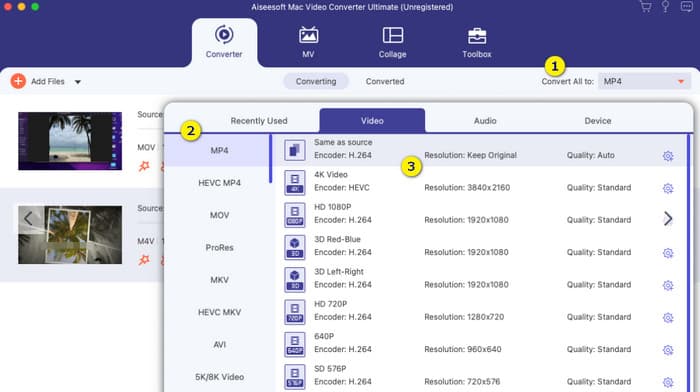Switch to Recently Used formats tab
Image resolution: width=700 pixels, height=392 pixels.
tap(259, 121)
